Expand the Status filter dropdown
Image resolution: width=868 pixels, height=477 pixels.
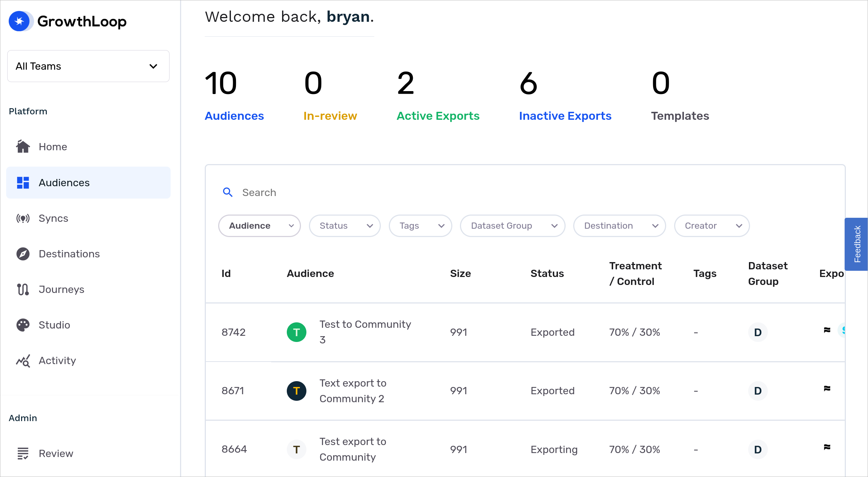345,225
